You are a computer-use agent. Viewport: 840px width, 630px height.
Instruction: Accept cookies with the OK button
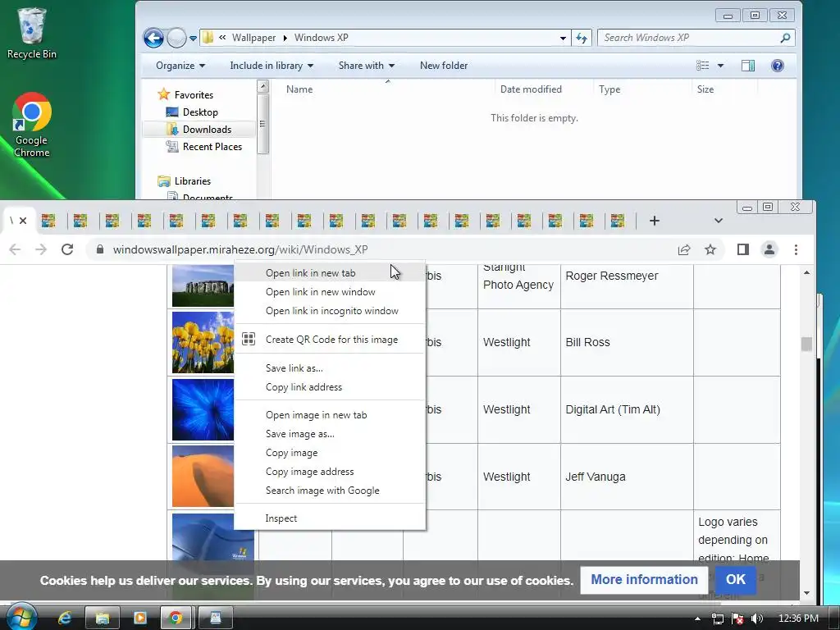[735, 579]
